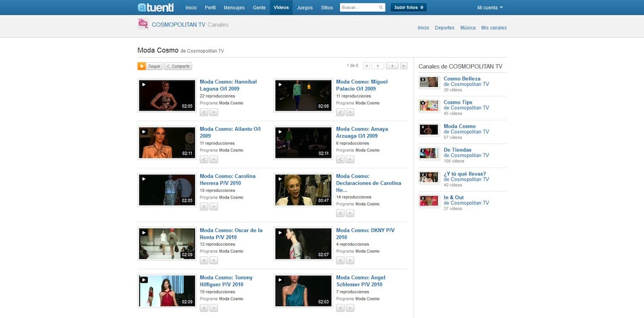Open the Juegos menu item
Viewport: 644px width, 318px height.
[305, 8]
